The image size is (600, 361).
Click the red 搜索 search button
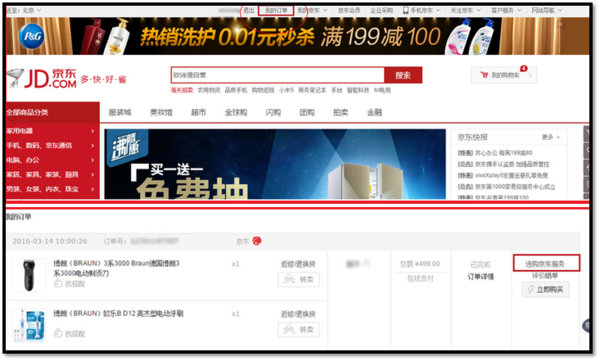click(403, 75)
